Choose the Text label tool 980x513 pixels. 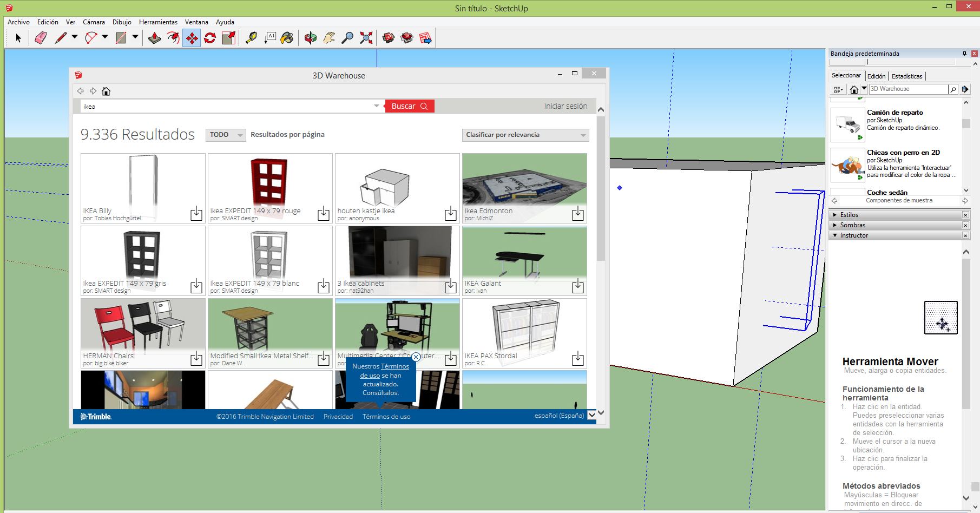click(269, 38)
